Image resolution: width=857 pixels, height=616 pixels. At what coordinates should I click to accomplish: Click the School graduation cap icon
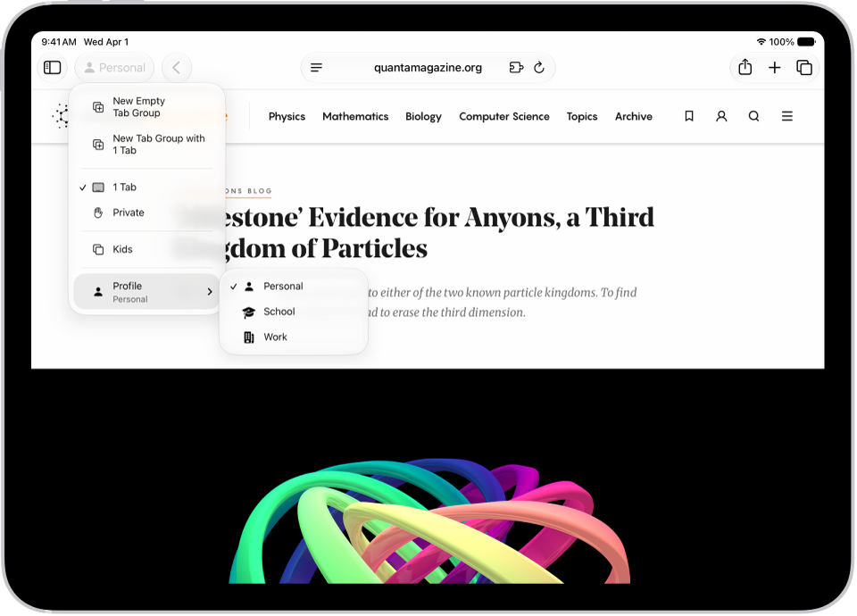click(249, 312)
